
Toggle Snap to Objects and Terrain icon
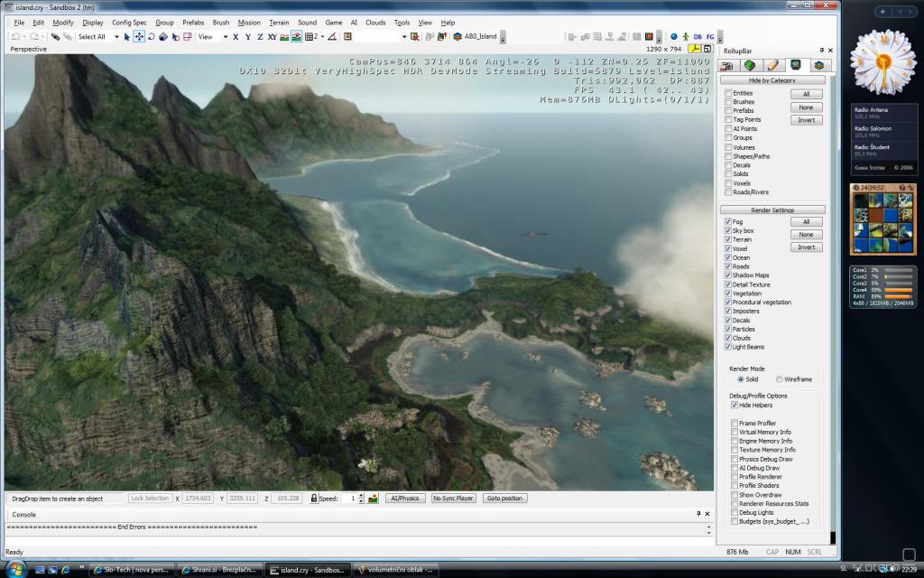(x=296, y=36)
